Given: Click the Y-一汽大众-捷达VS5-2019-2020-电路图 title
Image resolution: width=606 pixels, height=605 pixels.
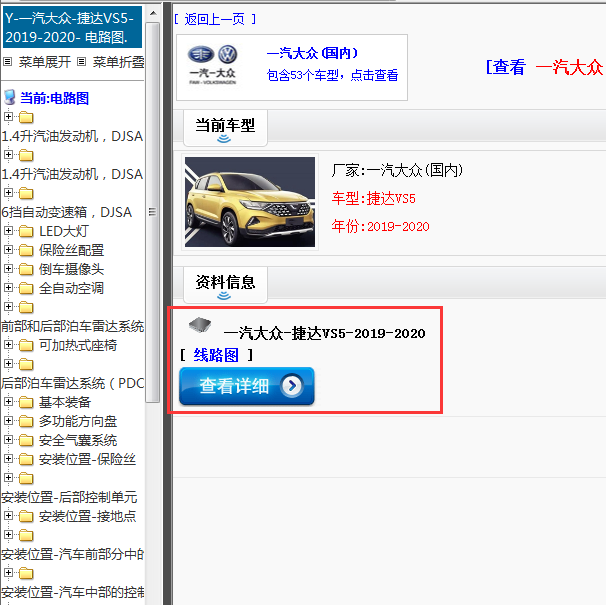Looking at the screenshot, I should (72, 27).
